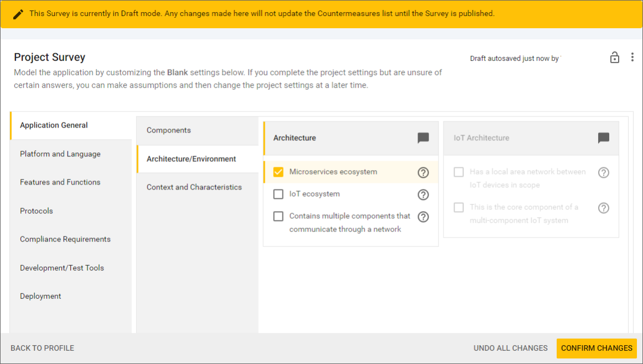643x364 pixels.
Task: Open Context and Characteristics subsection
Action: click(x=194, y=187)
